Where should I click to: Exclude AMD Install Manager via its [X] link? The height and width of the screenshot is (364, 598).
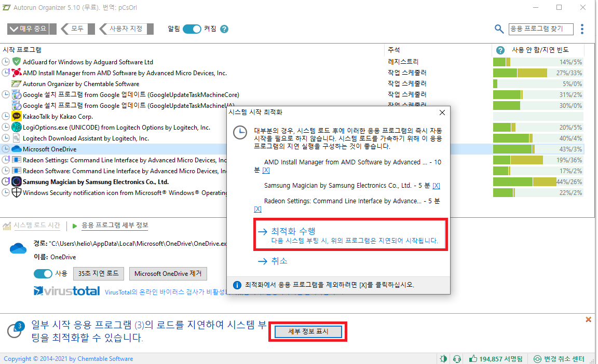tap(266, 170)
